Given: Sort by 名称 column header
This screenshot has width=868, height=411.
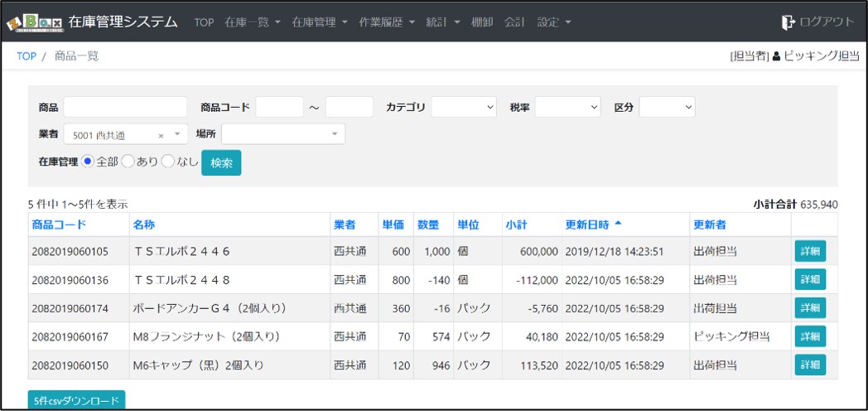Looking at the screenshot, I should click(143, 225).
